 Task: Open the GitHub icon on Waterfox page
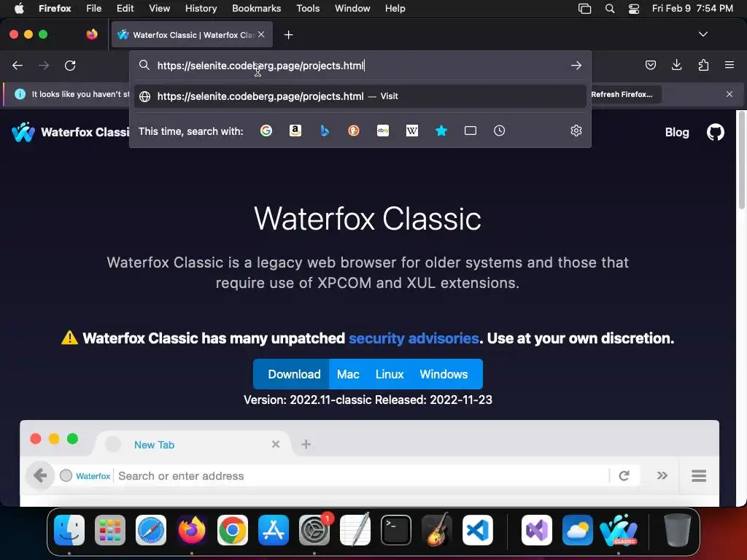pyautogui.click(x=715, y=132)
